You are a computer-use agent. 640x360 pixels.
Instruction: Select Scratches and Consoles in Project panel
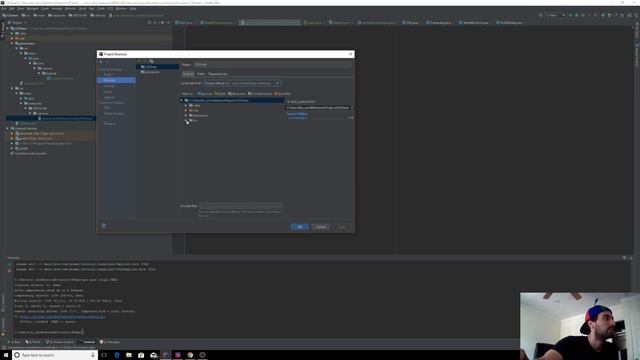point(29,153)
